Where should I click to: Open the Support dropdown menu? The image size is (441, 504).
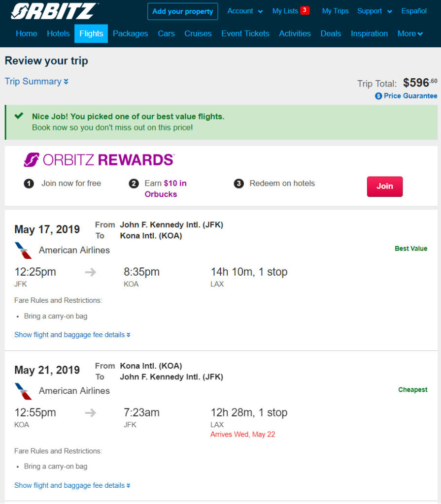(x=374, y=11)
